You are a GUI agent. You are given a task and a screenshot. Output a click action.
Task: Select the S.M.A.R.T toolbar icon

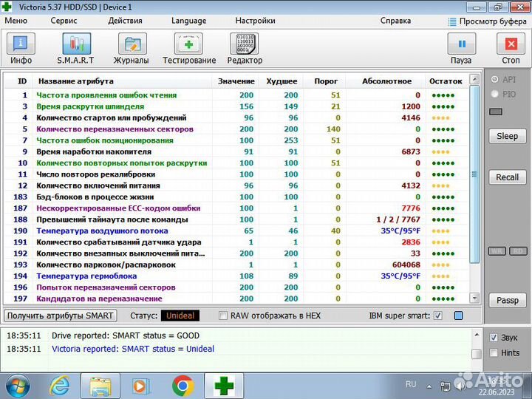click(75, 44)
